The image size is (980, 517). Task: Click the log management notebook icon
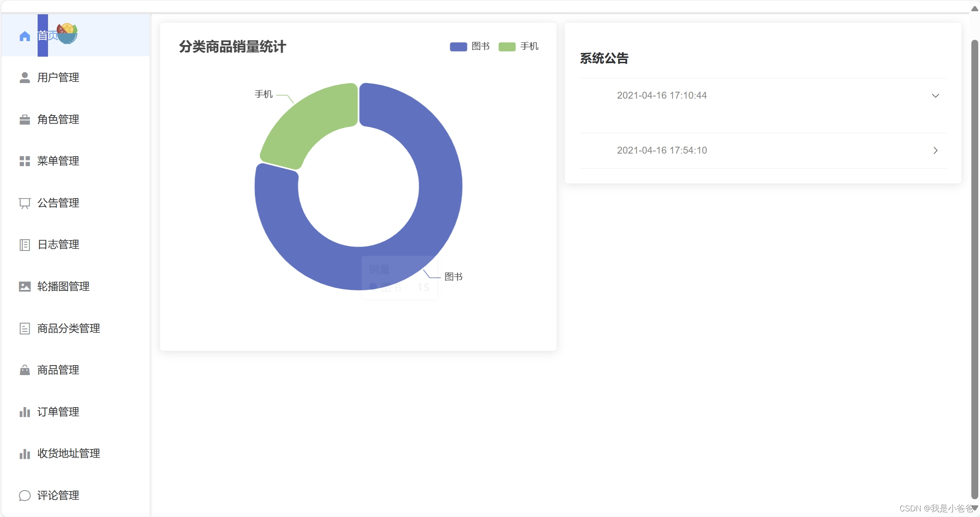[25, 245]
